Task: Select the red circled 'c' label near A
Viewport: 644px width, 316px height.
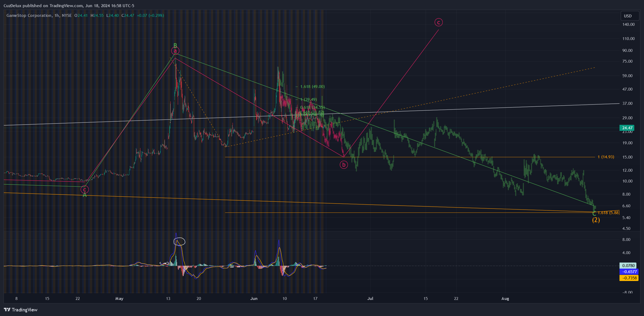Action: pos(85,189)
